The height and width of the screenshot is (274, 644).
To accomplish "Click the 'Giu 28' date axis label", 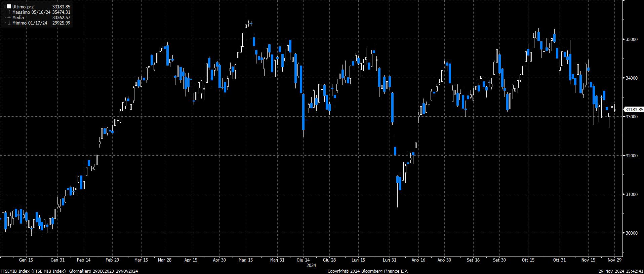I will [x=329, y=260].
